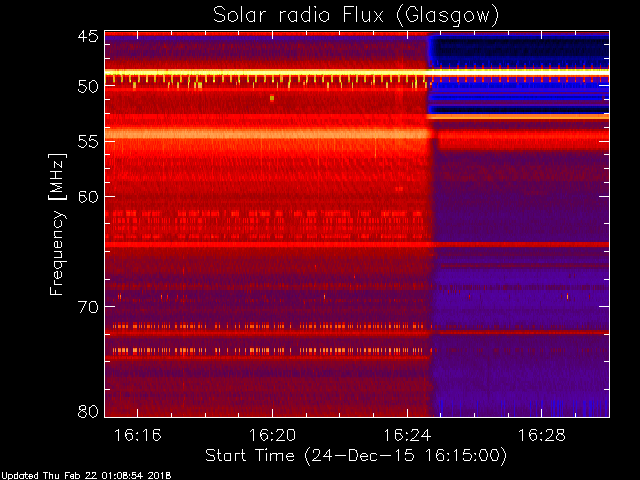This screenshot has height=480, width=640.
Task: Click the 60 frequency tick label
Action: [88, 197]
